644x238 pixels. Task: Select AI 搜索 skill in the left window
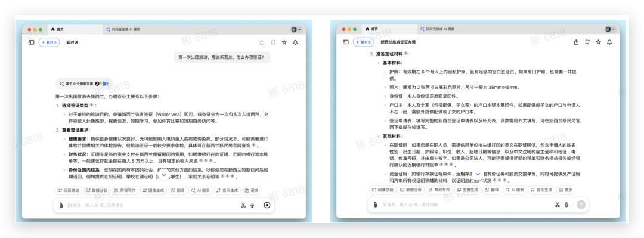[x=200, y=190]
